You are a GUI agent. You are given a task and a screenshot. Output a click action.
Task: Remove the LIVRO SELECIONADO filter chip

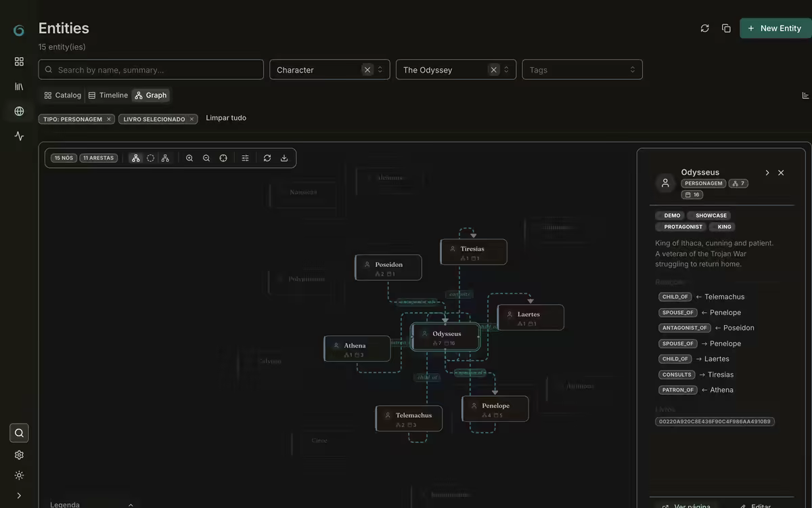point(191,119)
